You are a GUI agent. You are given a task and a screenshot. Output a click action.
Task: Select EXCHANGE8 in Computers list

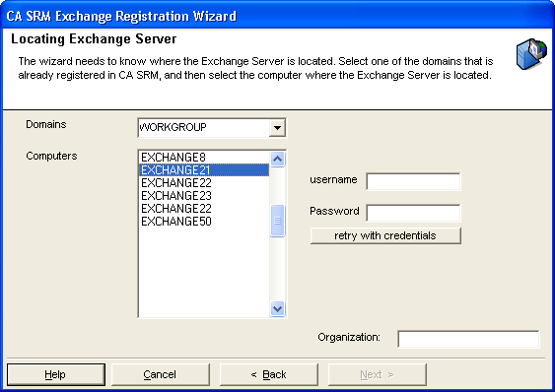tap(204, 157)
